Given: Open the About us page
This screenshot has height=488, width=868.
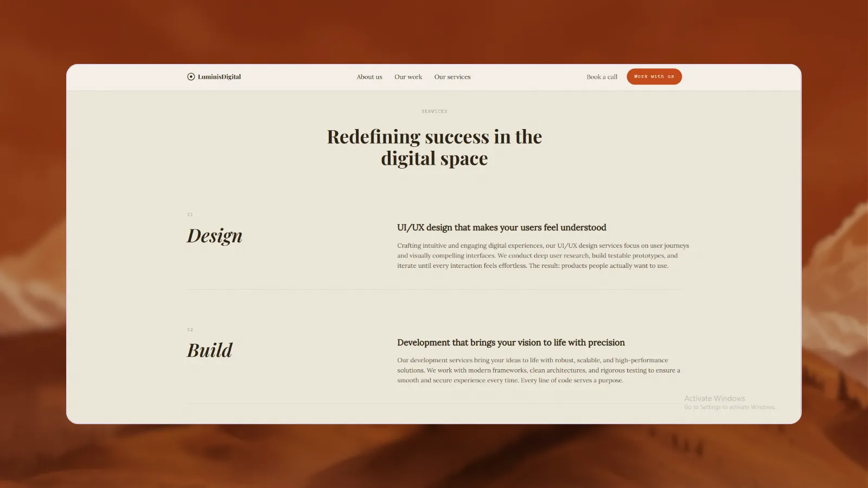Looking at the screenshot, I should point(369,76).
